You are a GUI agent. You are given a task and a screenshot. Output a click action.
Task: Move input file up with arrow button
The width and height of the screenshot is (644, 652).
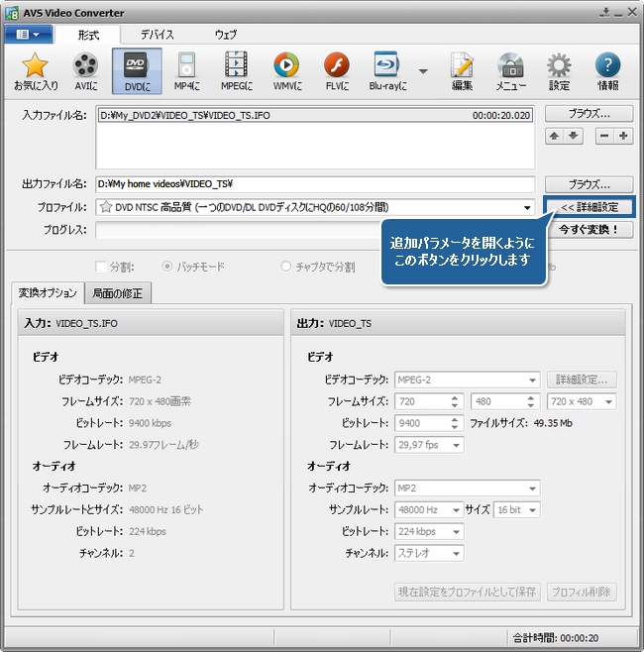coord(554,136)
